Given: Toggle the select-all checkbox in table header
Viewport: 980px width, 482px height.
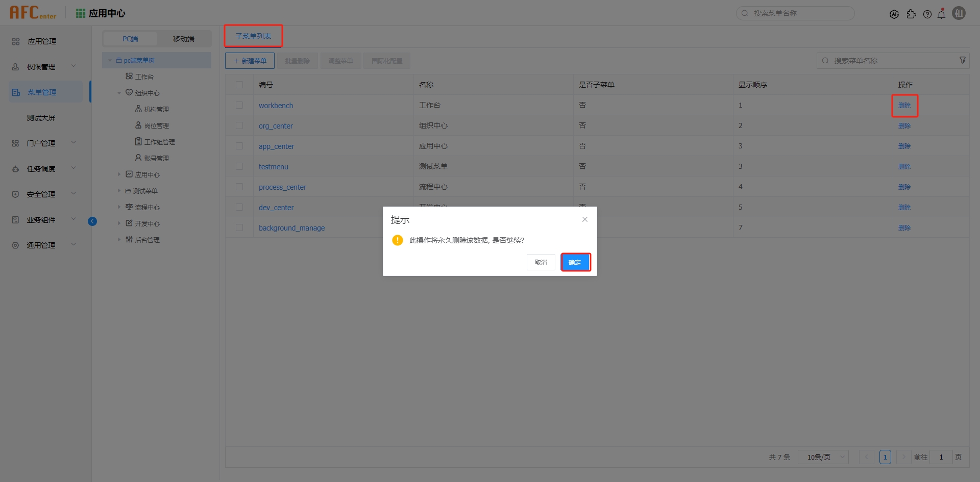Looking at the screenshot, I should point(239,84).
